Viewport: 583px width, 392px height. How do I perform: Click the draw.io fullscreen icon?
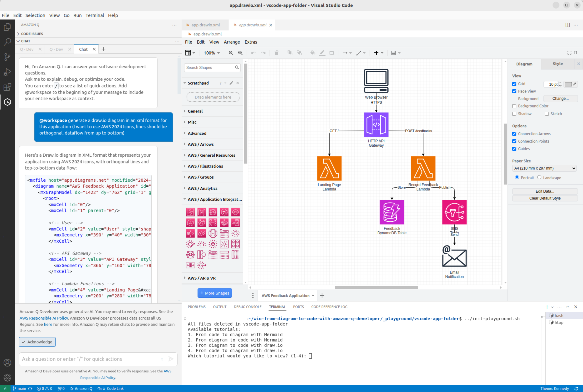tap(569, 52)
